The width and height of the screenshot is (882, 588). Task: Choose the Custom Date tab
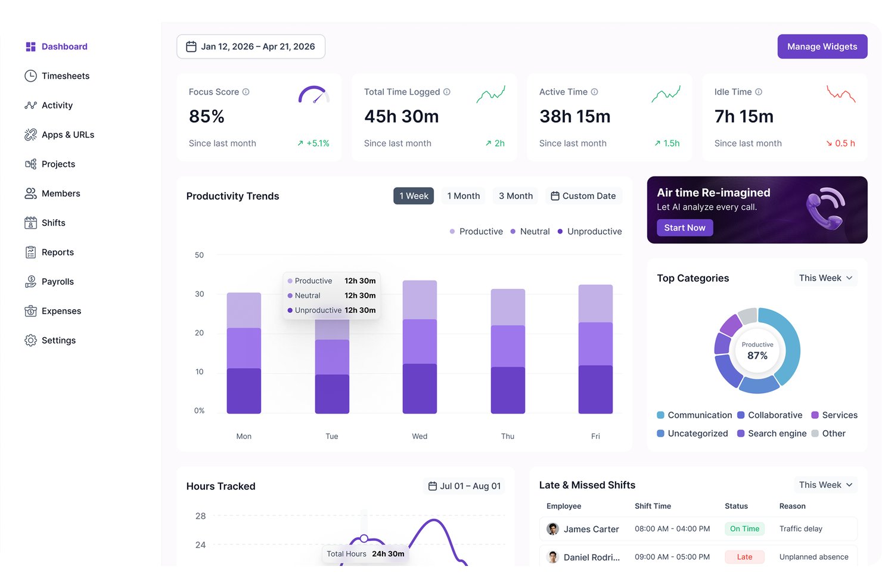(x=583, y=196)
